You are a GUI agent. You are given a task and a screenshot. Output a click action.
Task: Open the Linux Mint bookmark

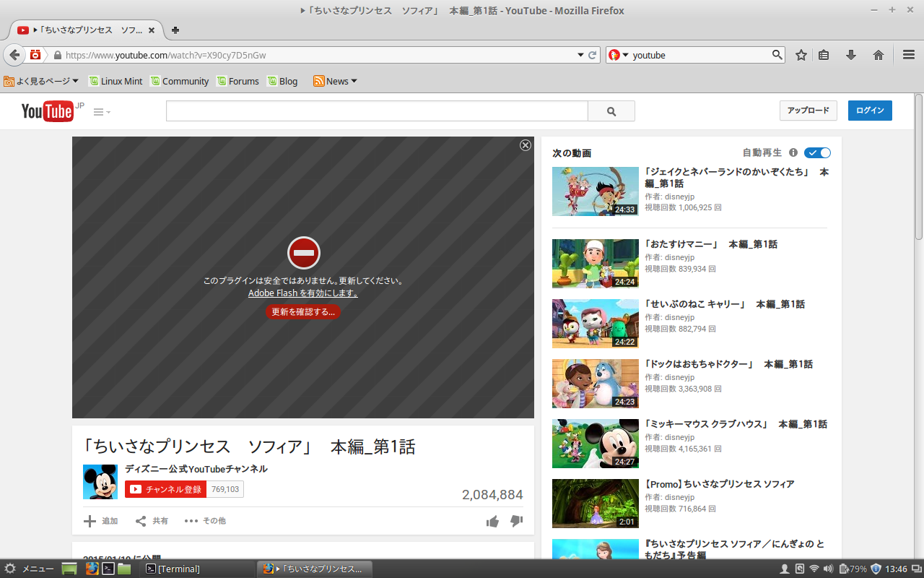coord(115,81)
